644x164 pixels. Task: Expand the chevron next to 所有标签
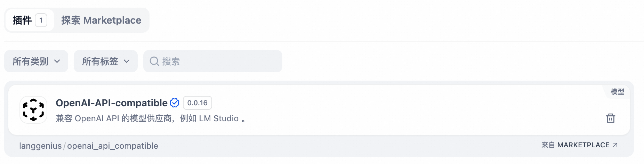[127, 61]
